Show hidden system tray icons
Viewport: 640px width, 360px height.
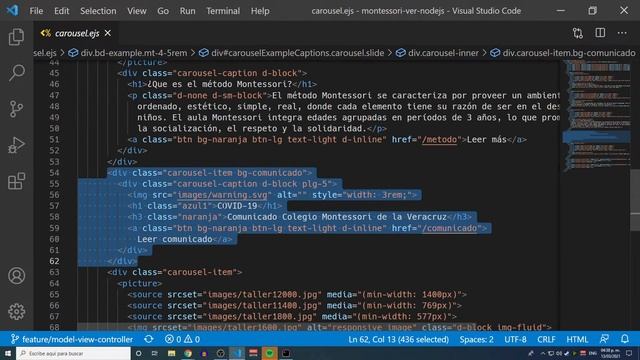coord(543,353)
